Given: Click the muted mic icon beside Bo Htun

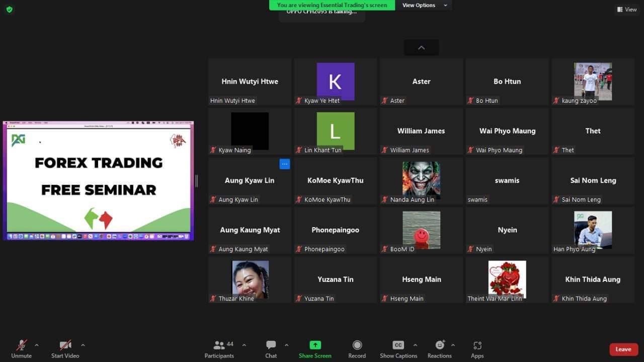Looking at the screenshot, I should coord(470,101).
